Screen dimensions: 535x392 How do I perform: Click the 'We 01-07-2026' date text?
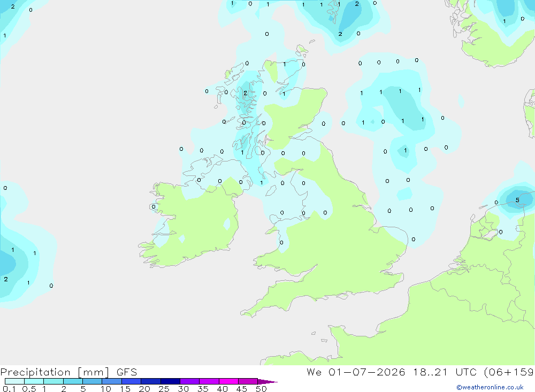pyautogui.click(x=356, y=372)
